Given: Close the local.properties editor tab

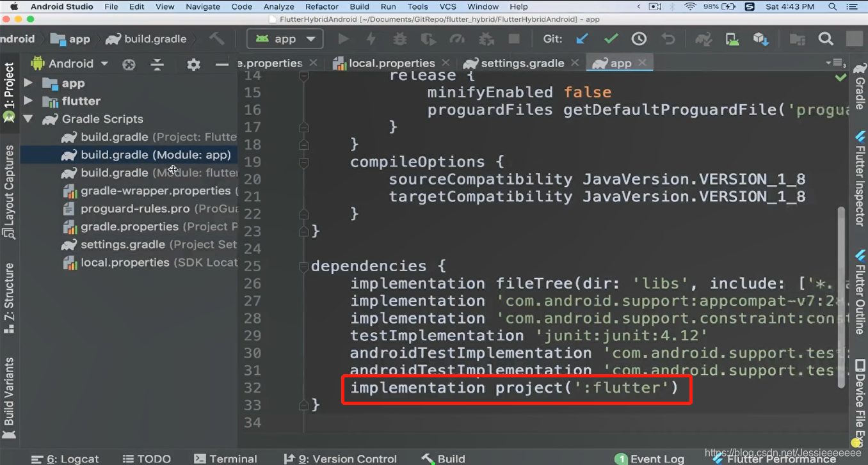Looking at the screenshot, I should pyautogui.click(x=445, y=63).
